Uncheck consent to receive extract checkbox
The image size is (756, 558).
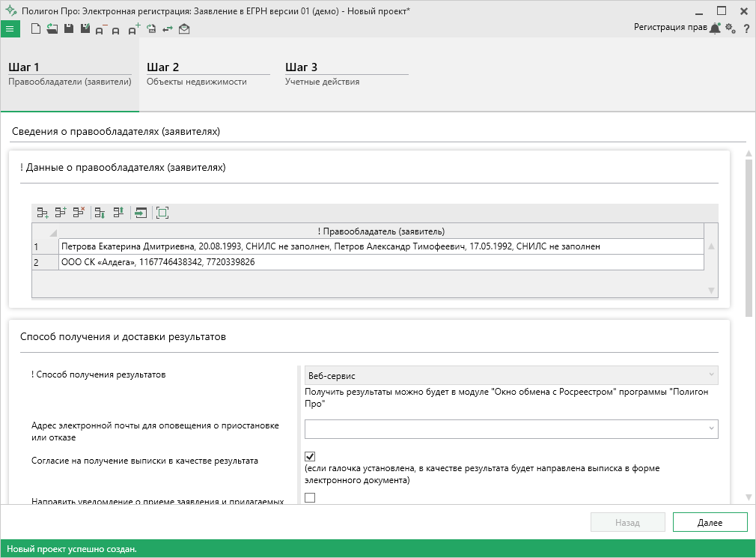pyautogui.click(x=311, y=456)
